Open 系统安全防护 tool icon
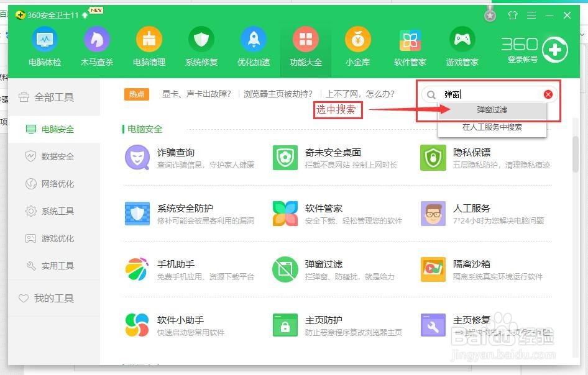 (137, 214)
